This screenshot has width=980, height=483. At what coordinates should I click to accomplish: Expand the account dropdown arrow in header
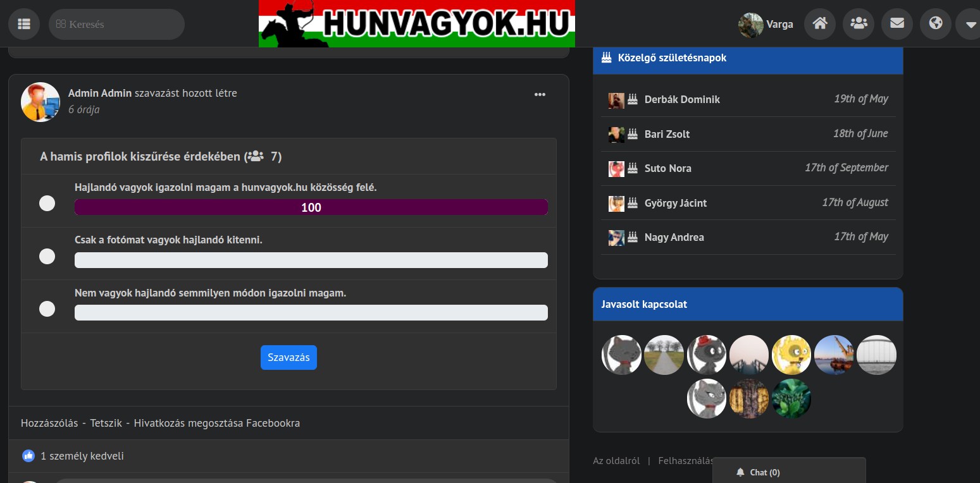point(971,25)
